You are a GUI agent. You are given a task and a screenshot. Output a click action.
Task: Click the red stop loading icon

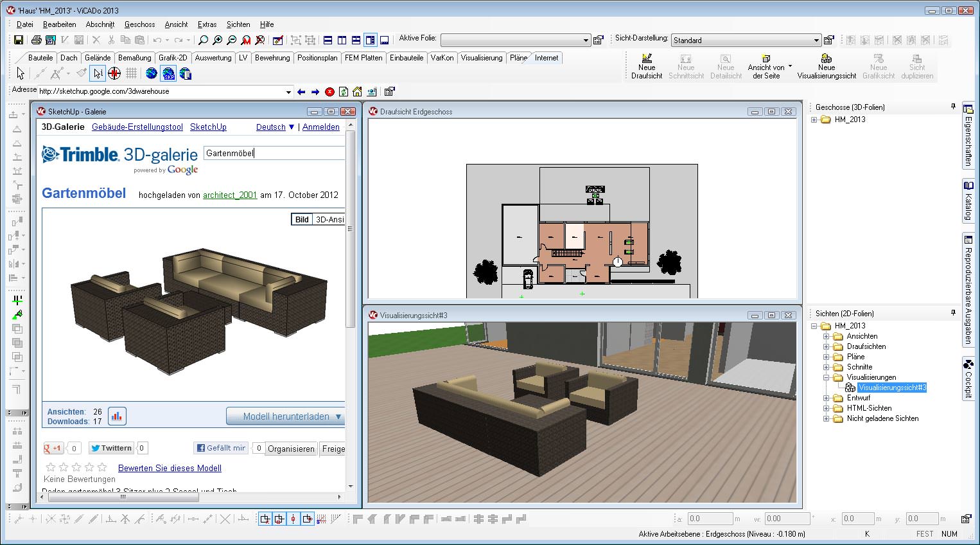329,92
